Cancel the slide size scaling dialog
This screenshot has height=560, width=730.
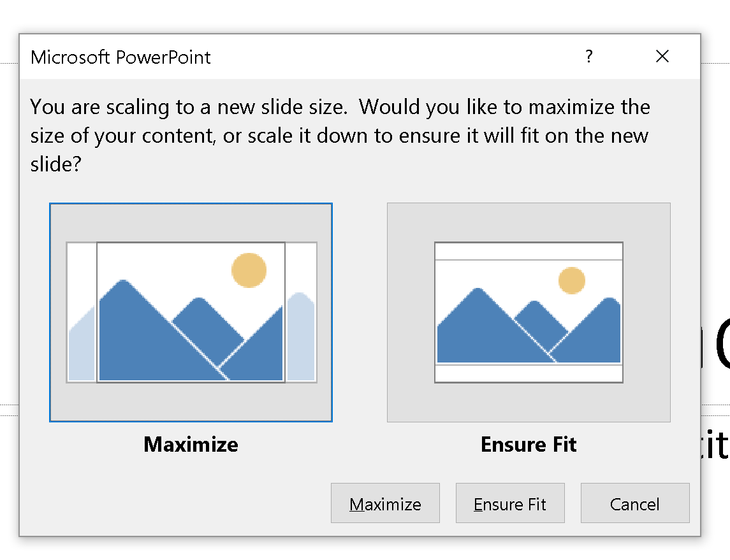(x=635, y=503)
